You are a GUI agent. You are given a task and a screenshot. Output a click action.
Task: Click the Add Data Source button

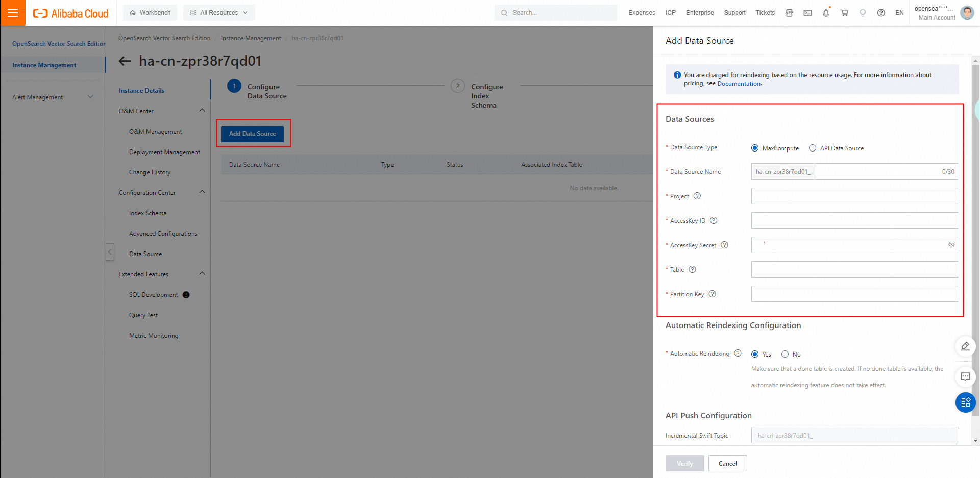point(252,134)
